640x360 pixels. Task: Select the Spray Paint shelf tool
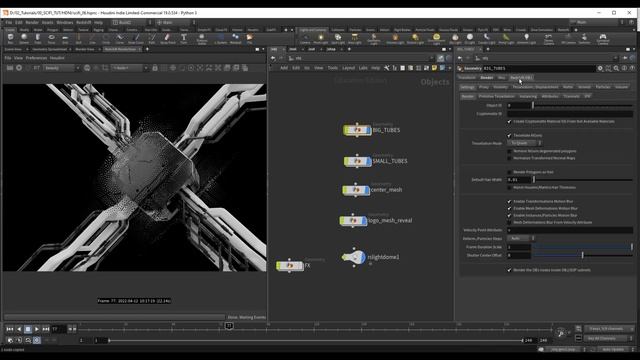click(167, 39)
